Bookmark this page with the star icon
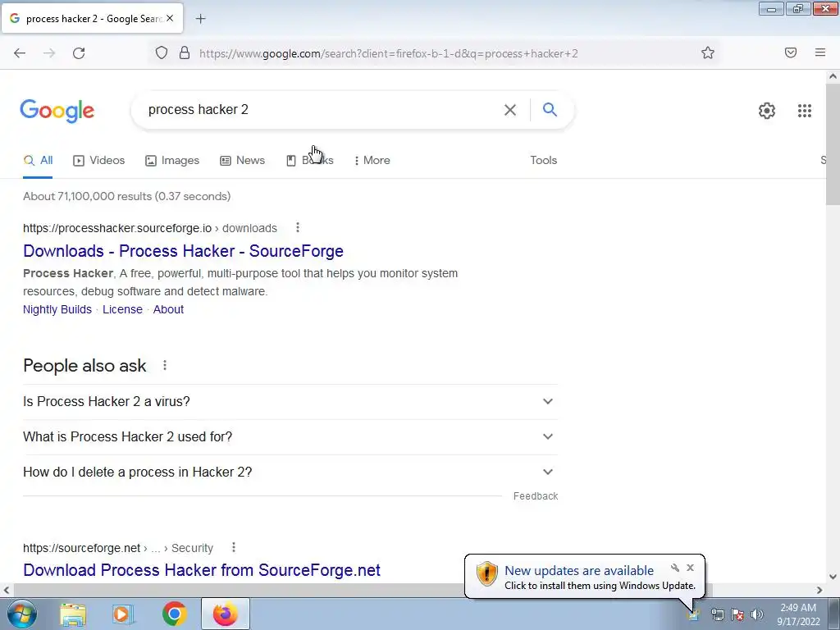Viewport: 840px width, 630px height. [708, 52]
